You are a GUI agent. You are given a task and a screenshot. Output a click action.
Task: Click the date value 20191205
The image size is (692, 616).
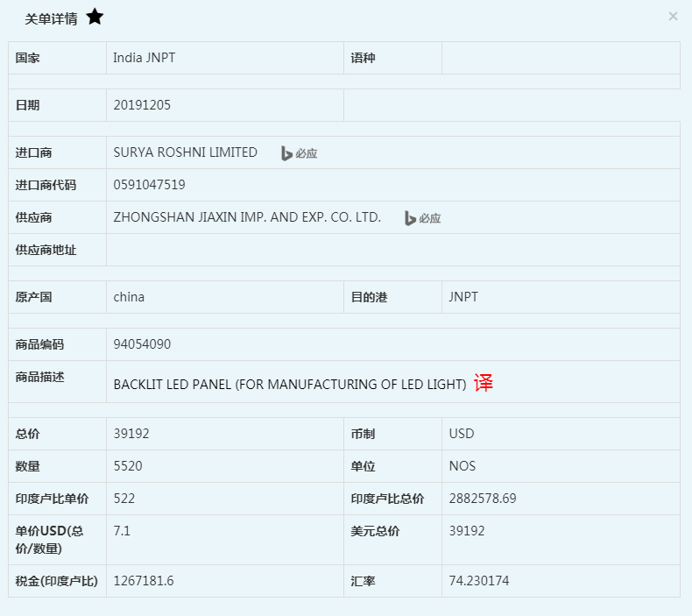[x=143, y=105]
